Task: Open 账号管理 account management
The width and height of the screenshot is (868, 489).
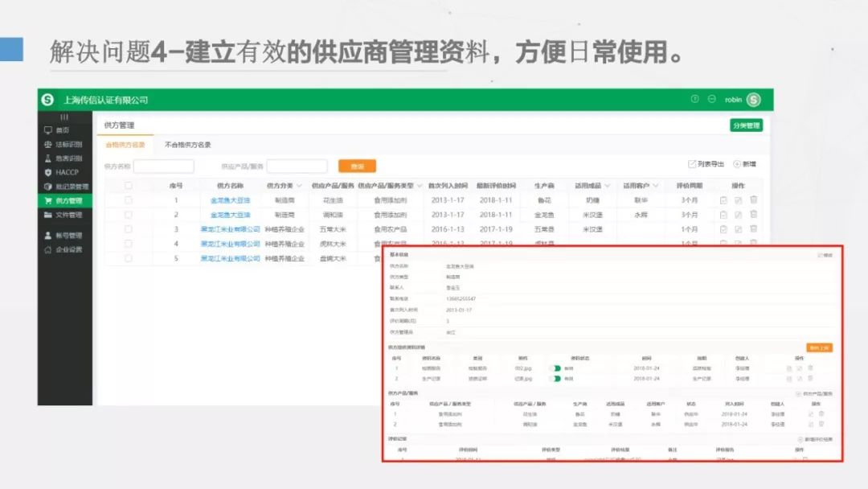Action: click(x=68, y=236)
